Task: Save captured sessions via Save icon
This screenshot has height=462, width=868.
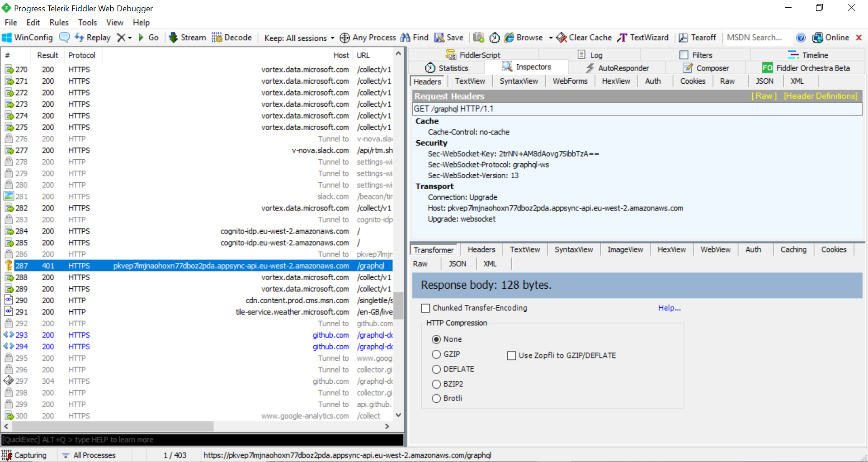Action: pyautogui.click(x=448, y=38)
